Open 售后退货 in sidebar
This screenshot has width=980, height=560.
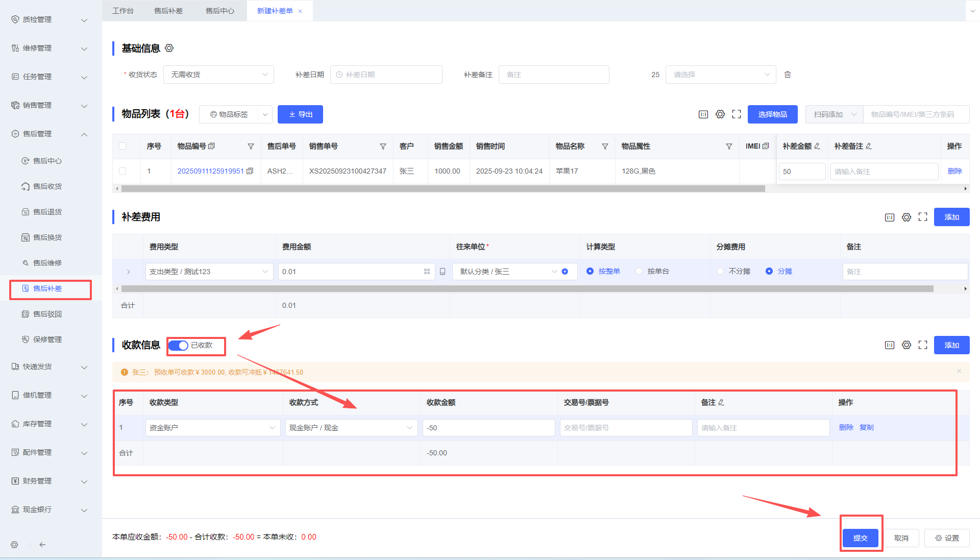click(47, 212)
